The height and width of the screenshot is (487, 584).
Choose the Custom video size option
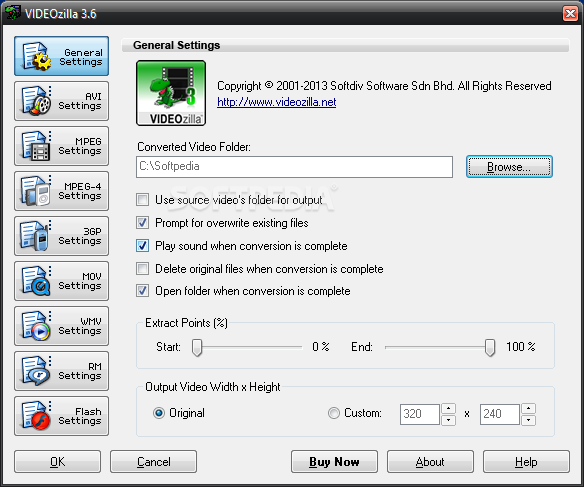[x=334, y=413]
